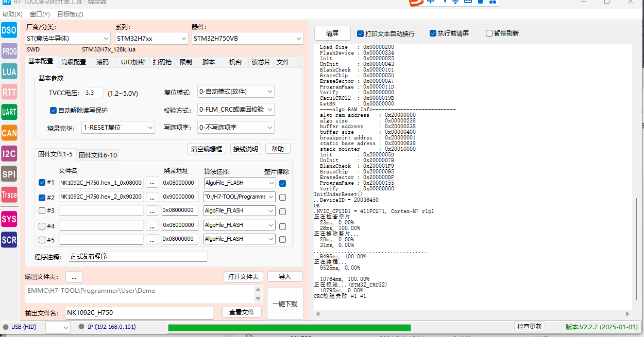Click the Sogou toolbox grid icon
The width and height of the screenshot is (644, 337).
(493, 2)
